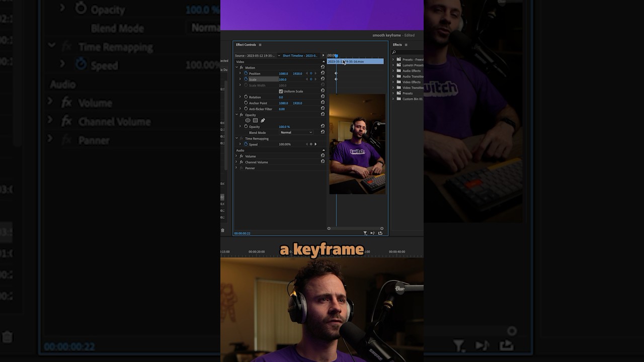Reset the Rotation parameter
Image resolution: width=644 pixels, height=362 pixels.
tap(323, 97)
